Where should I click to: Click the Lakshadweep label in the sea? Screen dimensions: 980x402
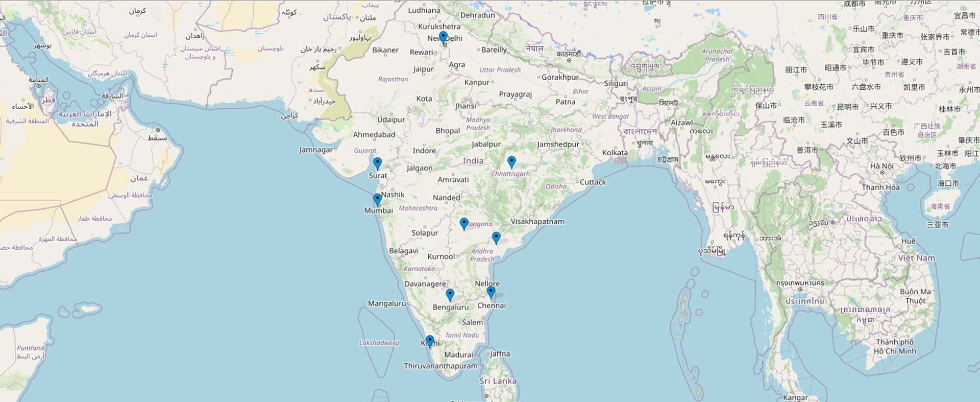[x=379, y=343]
